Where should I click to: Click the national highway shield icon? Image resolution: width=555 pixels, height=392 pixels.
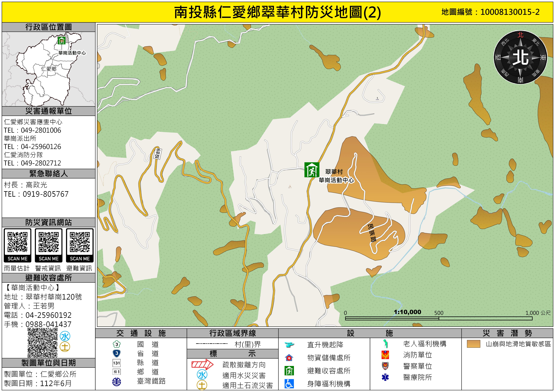pos(117,344)
